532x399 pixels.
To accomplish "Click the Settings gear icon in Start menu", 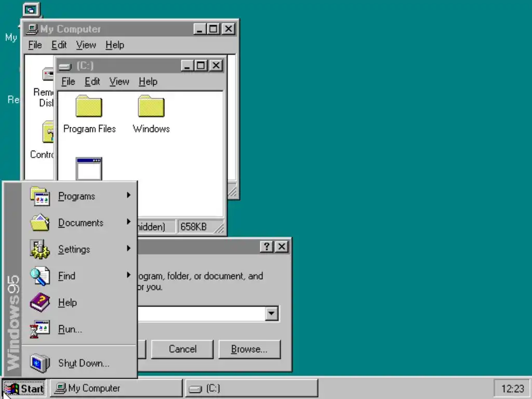I will click(39, 249).
